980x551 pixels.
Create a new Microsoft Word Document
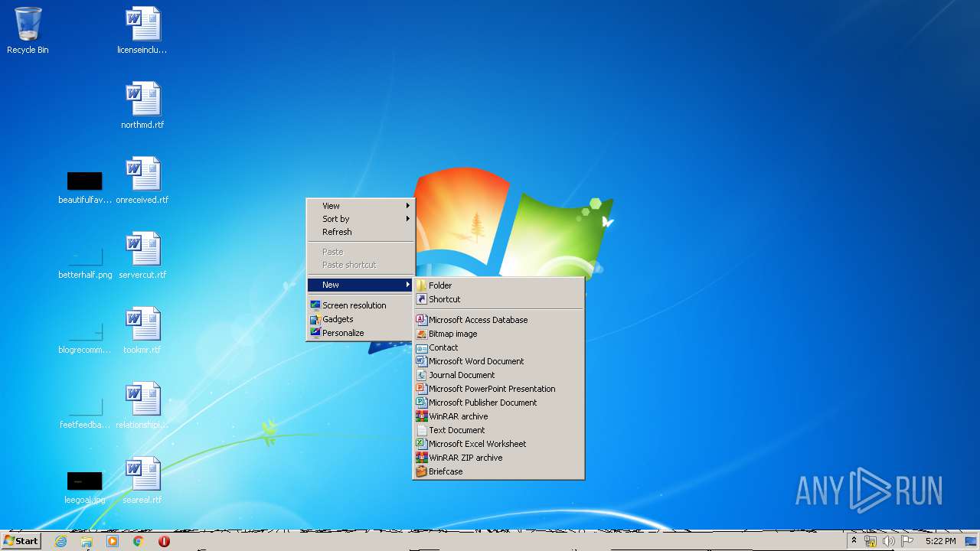click(498, 361)
